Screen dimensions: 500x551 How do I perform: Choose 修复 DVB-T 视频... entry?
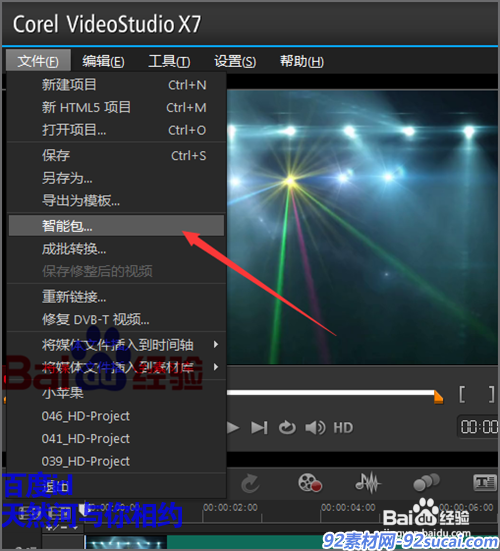tap(116, 319)
